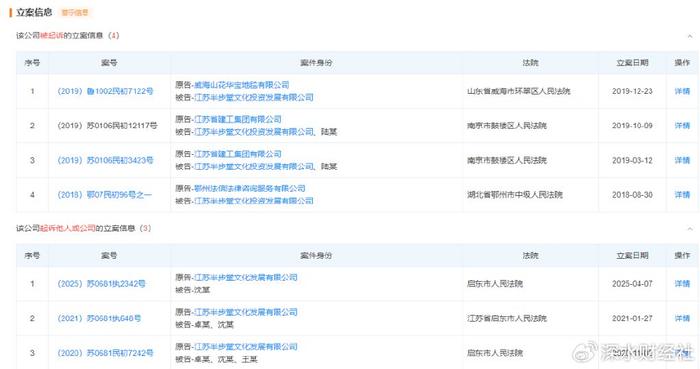Click the 警示信息 tag beside 立案信息
The height and width of the screenshot is (369, 700).
coord(75,12)
